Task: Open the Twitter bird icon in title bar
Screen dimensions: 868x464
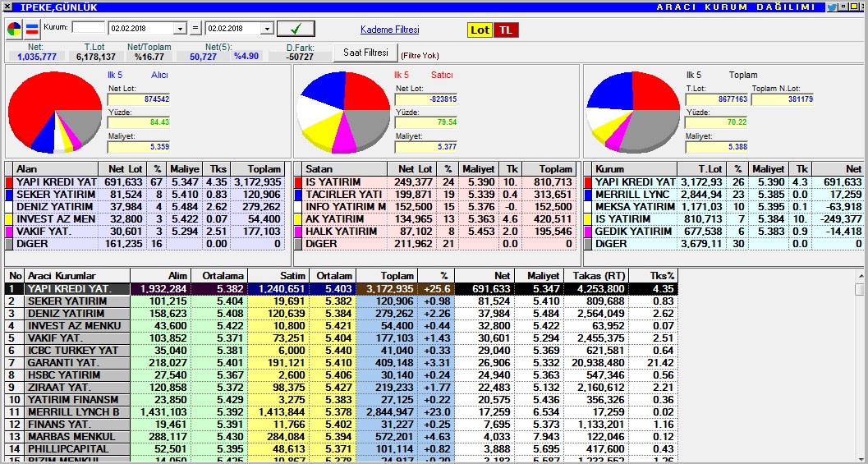Action: tap(831, 7)
